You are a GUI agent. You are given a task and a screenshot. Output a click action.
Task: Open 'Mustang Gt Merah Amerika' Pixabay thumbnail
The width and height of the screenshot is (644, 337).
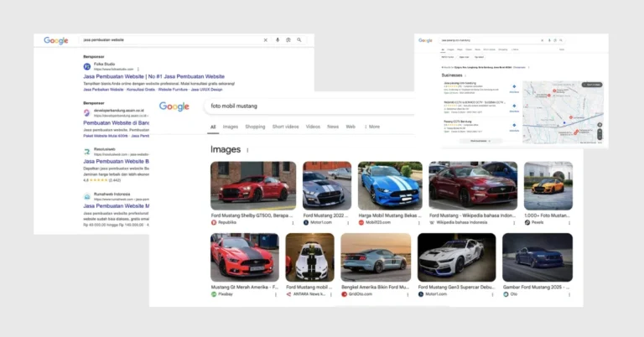click(244, 257)
